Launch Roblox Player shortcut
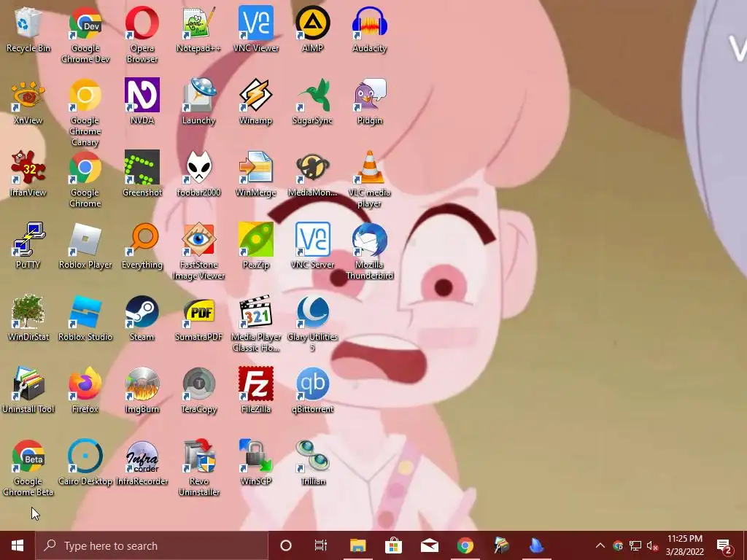The image size is (747, 560). (85, 246)
